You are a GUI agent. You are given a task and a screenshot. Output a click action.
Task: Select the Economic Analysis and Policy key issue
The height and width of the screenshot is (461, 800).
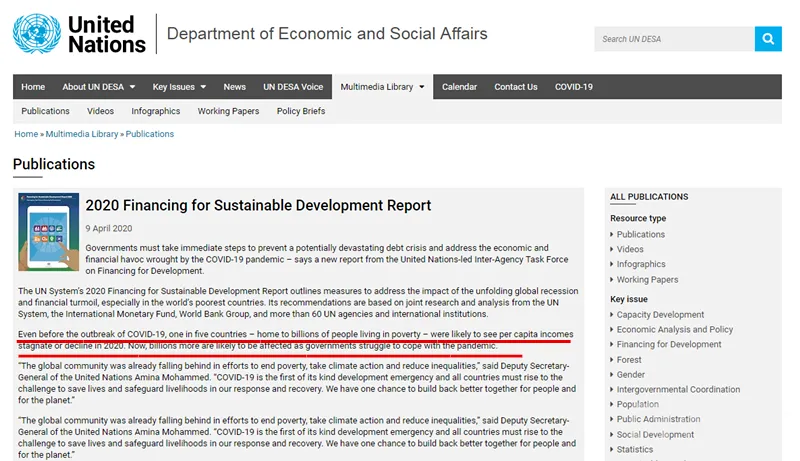[x=674, y=329]
